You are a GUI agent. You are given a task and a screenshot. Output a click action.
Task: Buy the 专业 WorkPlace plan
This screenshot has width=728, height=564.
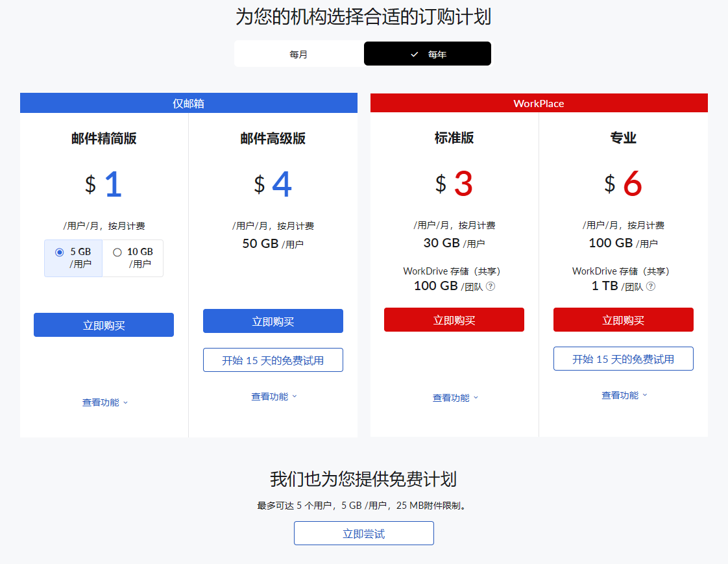coord(624,320)
